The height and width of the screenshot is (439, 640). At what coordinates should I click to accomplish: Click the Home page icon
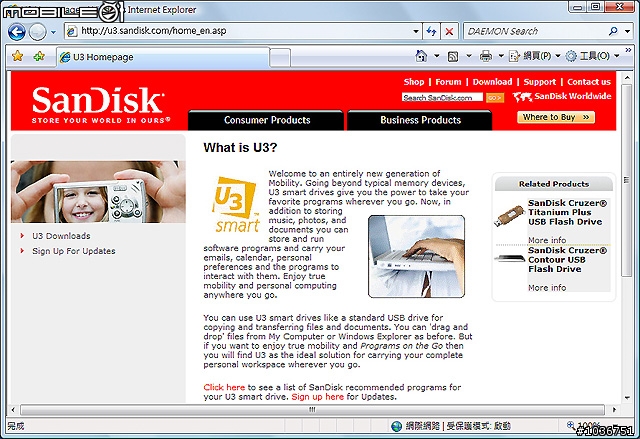(421, 56)
